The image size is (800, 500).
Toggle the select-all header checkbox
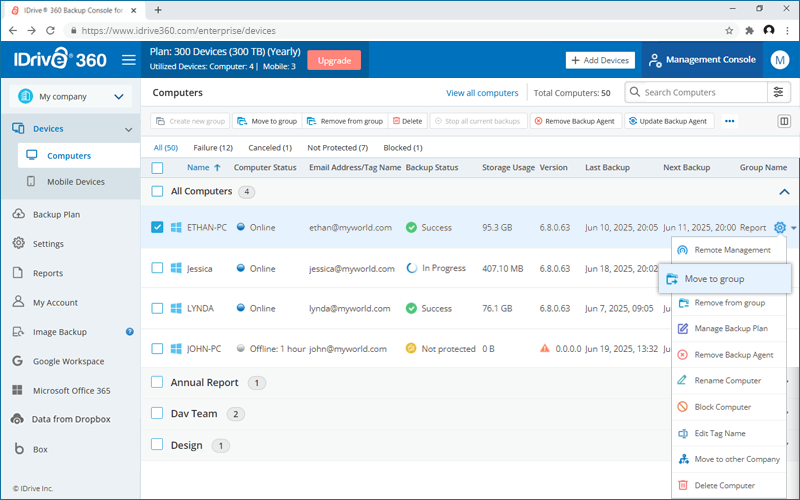click(157, 168)
